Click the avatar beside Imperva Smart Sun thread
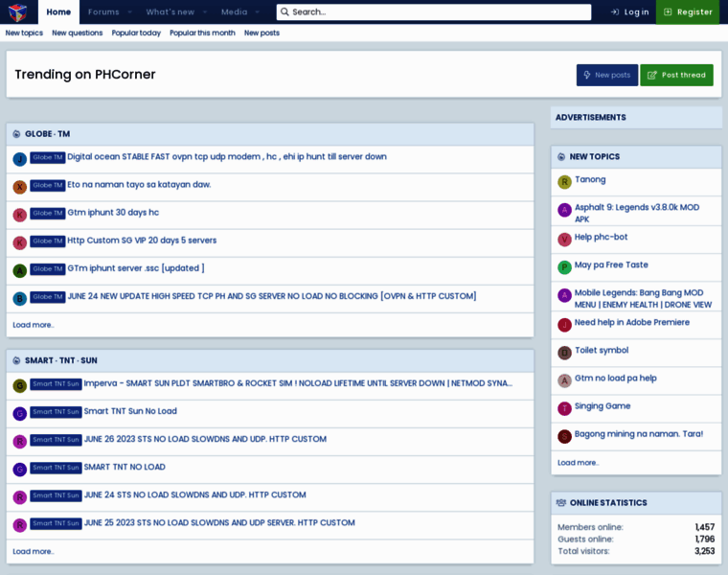The image size is (728, 575). pyautogui.click(x=19, y=385)
